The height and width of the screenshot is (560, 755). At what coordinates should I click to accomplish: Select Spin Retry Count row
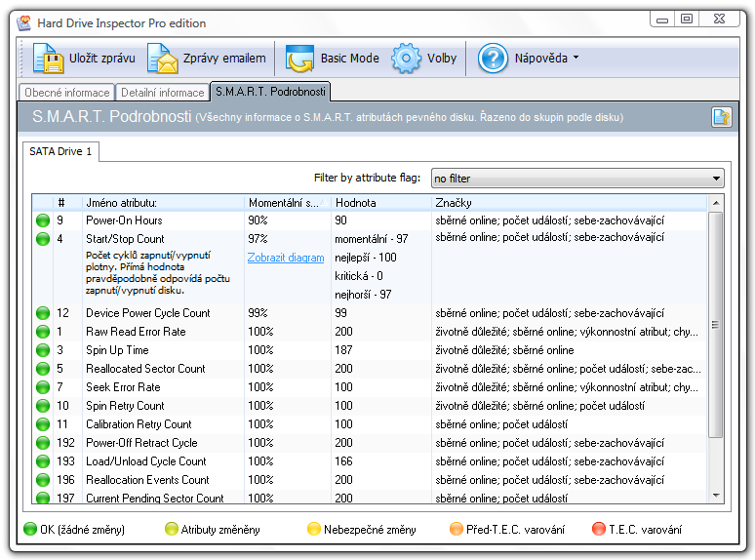370,406
